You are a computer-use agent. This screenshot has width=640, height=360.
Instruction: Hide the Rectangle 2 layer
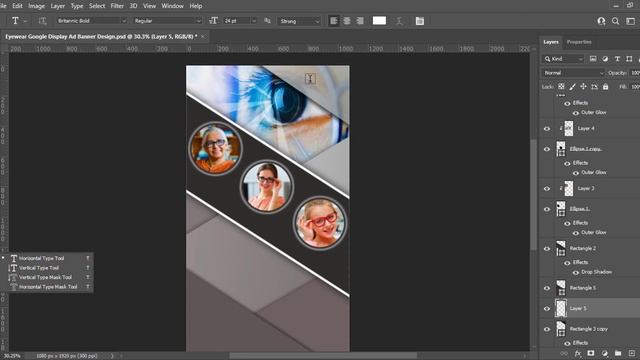[x=547, y=249]
